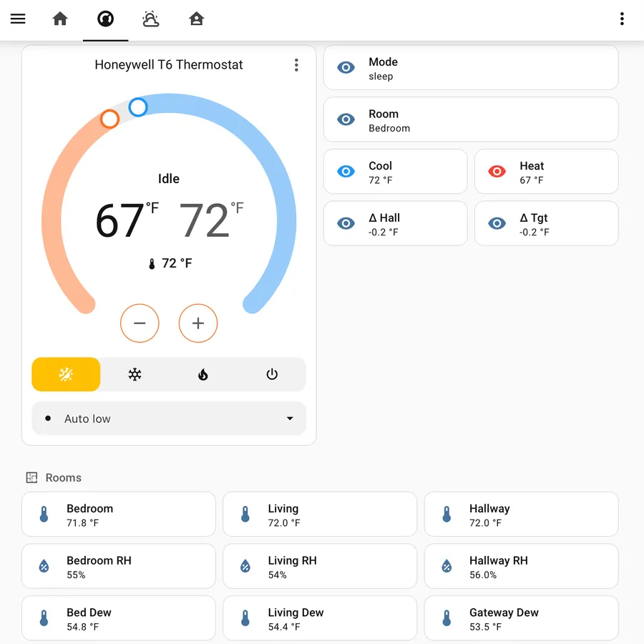The height and width of the screenshot is (644, 644).
Task: Click the Bedroom thermometer icon
Action: [44, 514]
